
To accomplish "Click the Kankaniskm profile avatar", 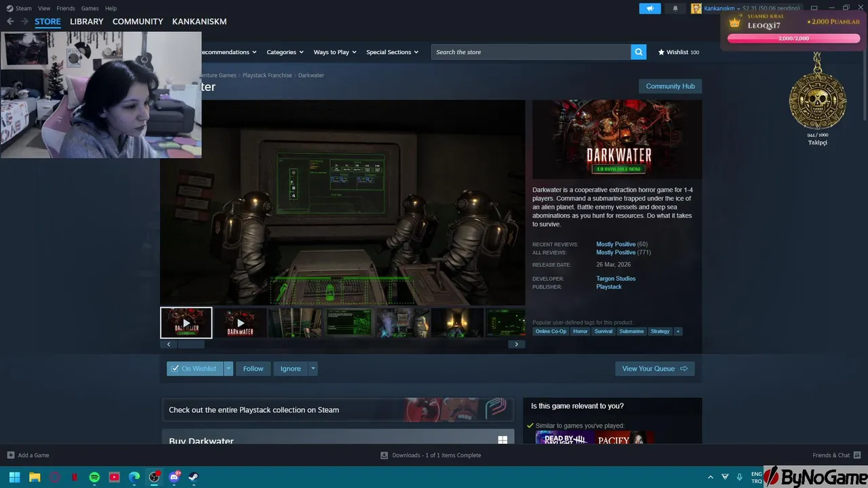I will pos(696,8).
